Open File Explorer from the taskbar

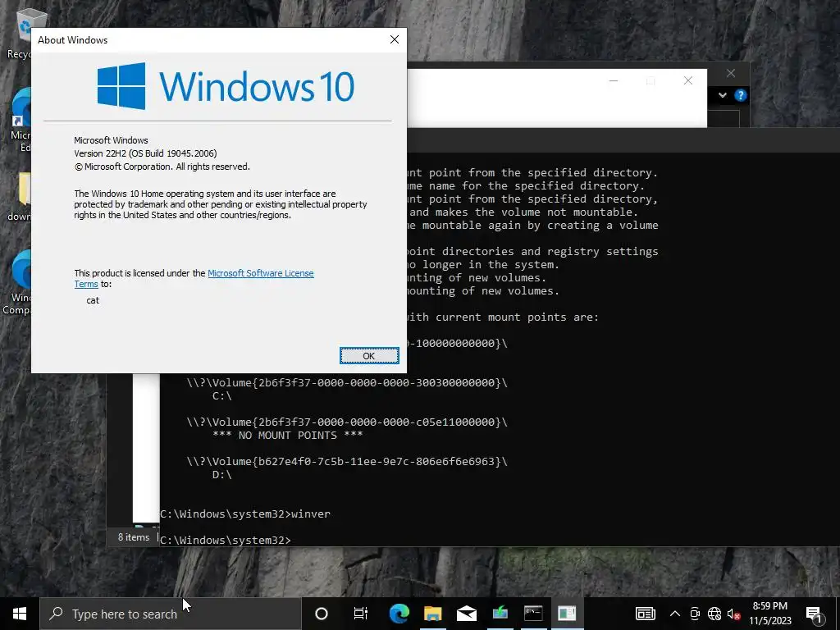433,614
